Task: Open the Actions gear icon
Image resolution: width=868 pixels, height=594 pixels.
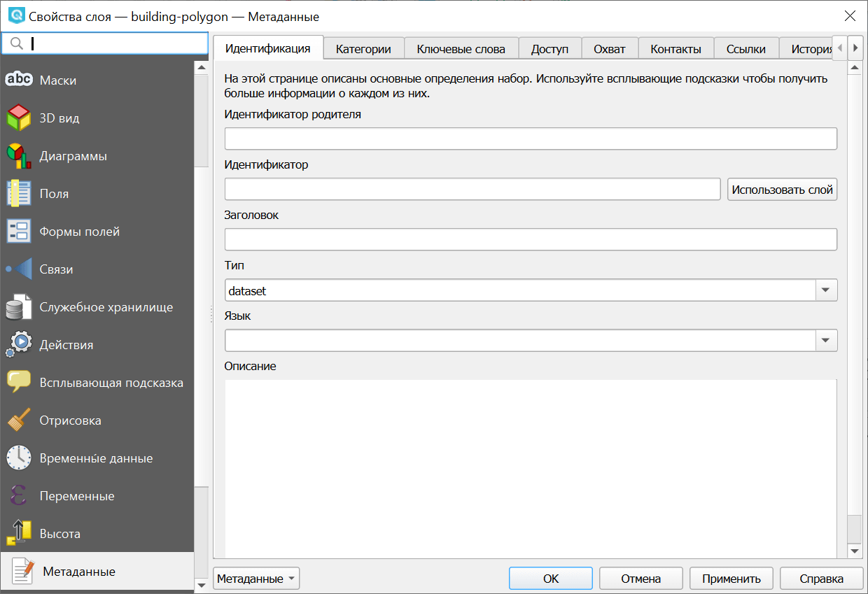Action: tap(19, 344)
